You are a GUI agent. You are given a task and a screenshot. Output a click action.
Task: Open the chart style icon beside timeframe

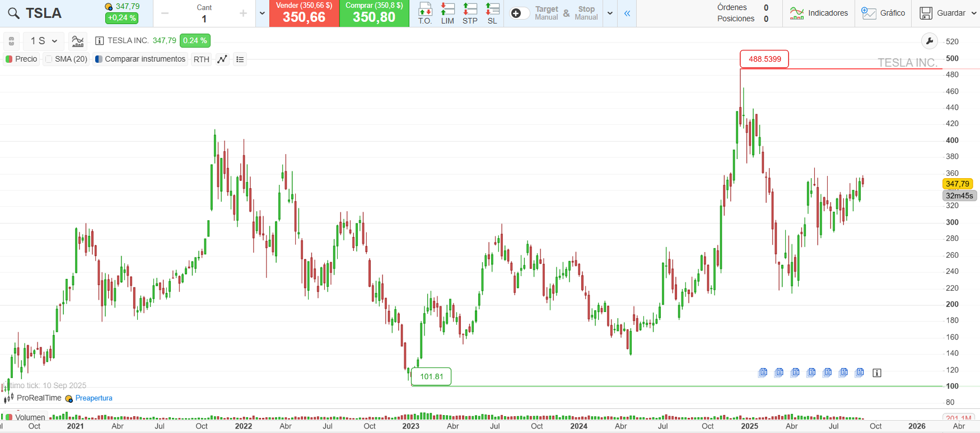click(x=78, y=41)
